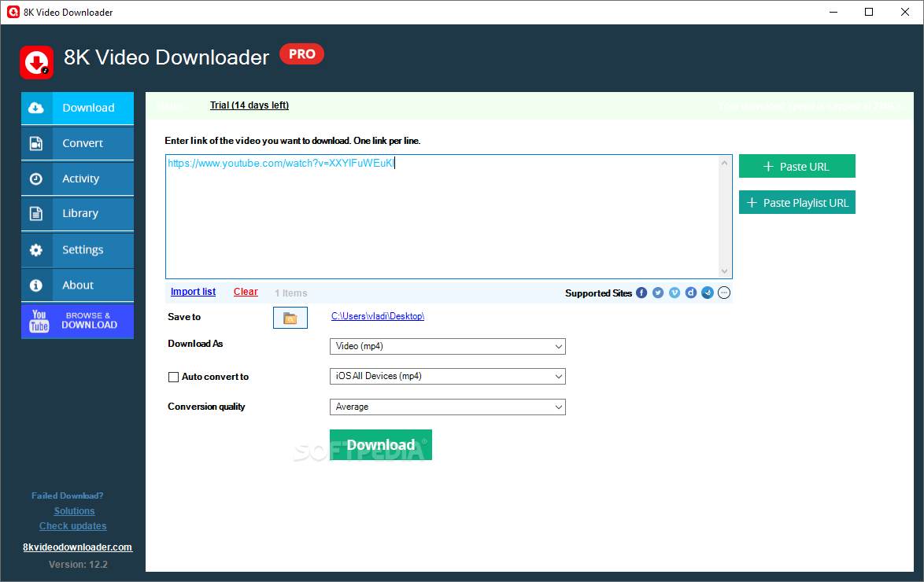Click the Twitter supported site icon

tap(658, 293)
